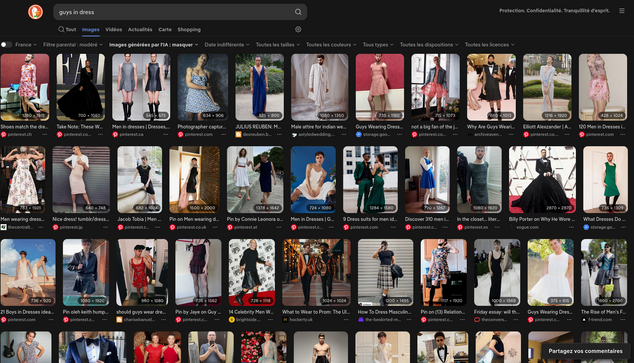Open more options for 'Nice dress! tumblr' result

[106, 227]
